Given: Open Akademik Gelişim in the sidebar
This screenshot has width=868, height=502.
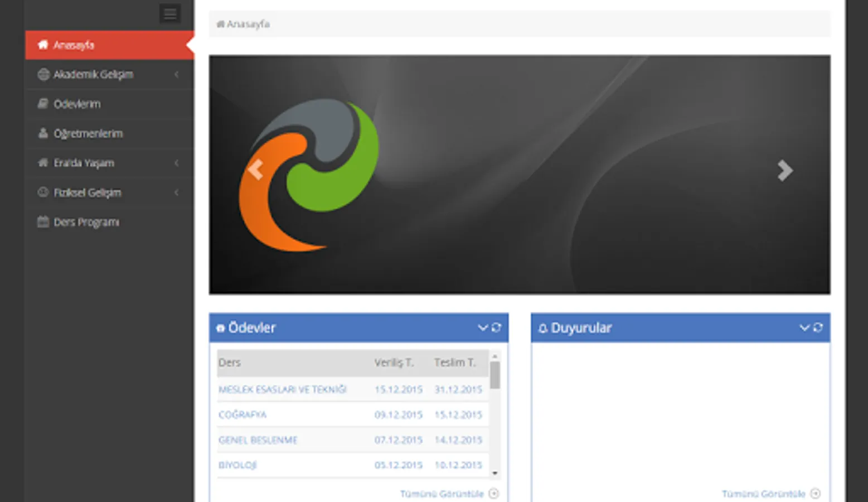Looking at the screenshot, I should (x=109, y=74).
